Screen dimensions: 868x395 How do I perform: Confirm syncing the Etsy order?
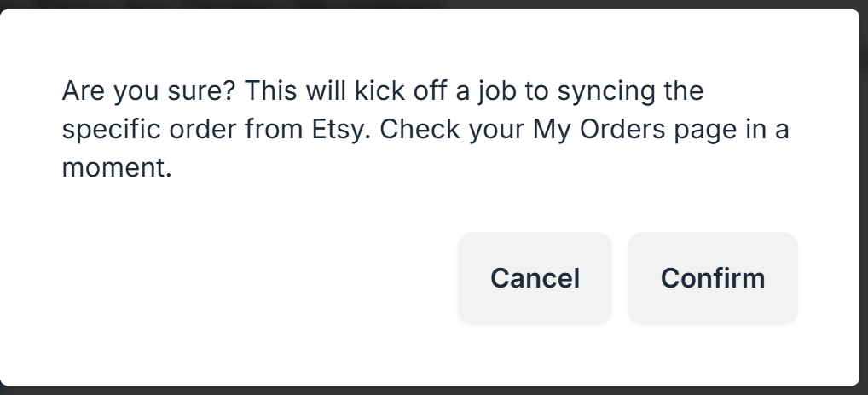coord(712,278)
